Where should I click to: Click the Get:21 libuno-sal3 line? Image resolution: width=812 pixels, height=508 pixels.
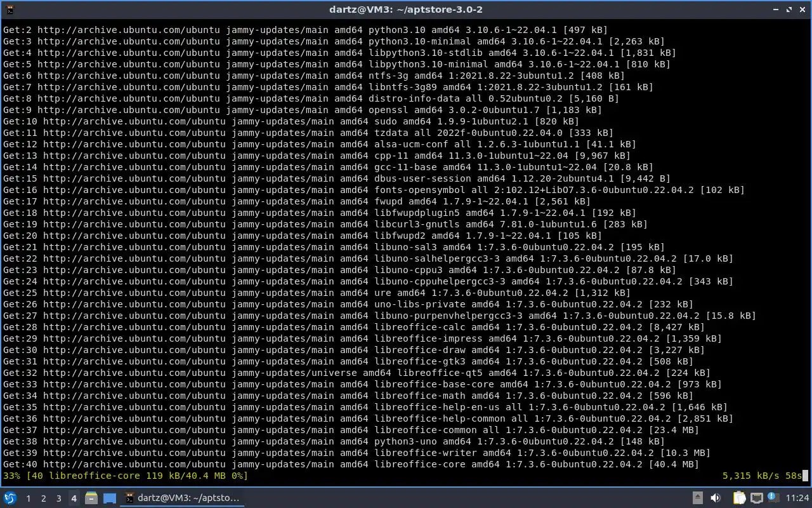[x=334, y=247]
